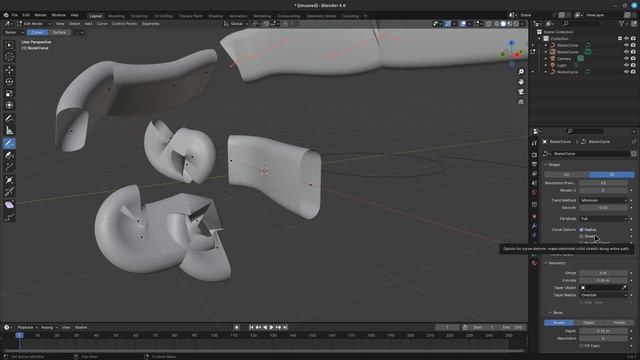Click the bevel Depth value slider
Image resolution: width=640 pixels, height=360 pixels.
[x=603, y=331]
